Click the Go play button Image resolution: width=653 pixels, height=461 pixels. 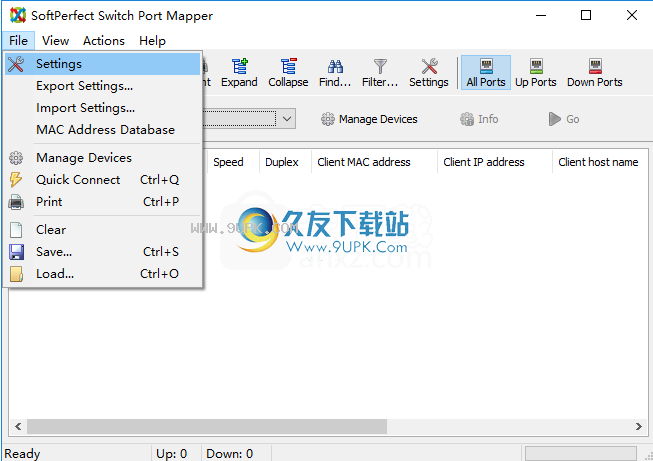[x=564, y=119]
